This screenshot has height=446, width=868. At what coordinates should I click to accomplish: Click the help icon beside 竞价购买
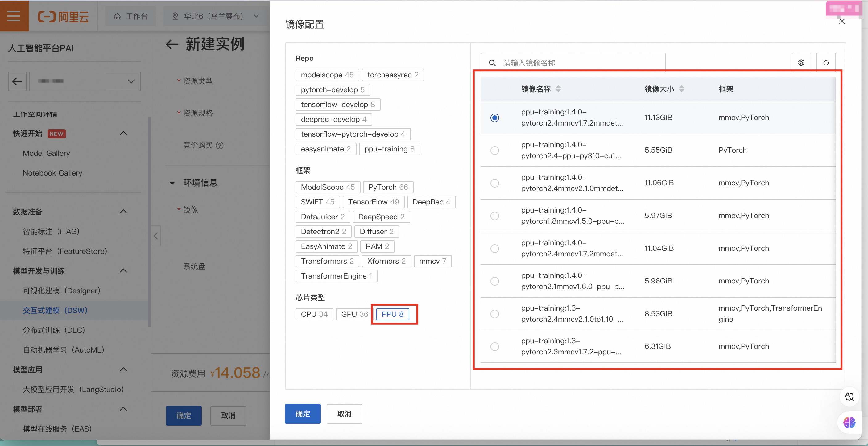220,146
